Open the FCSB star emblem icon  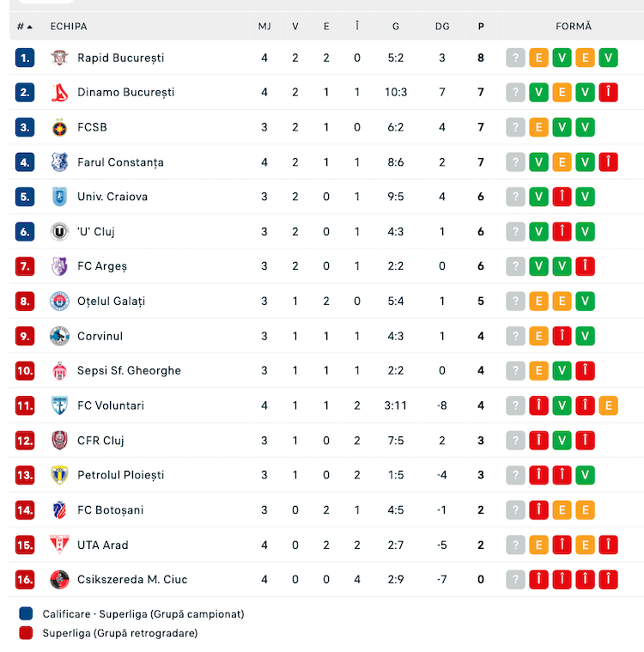click(x=59, y=127)
